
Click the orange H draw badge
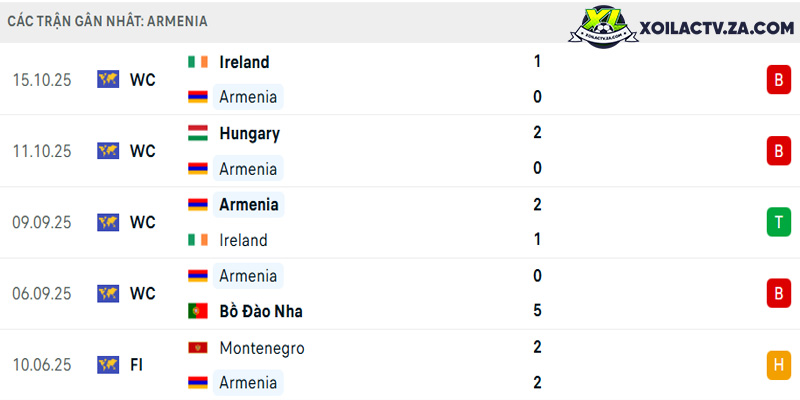click(779, 365)
